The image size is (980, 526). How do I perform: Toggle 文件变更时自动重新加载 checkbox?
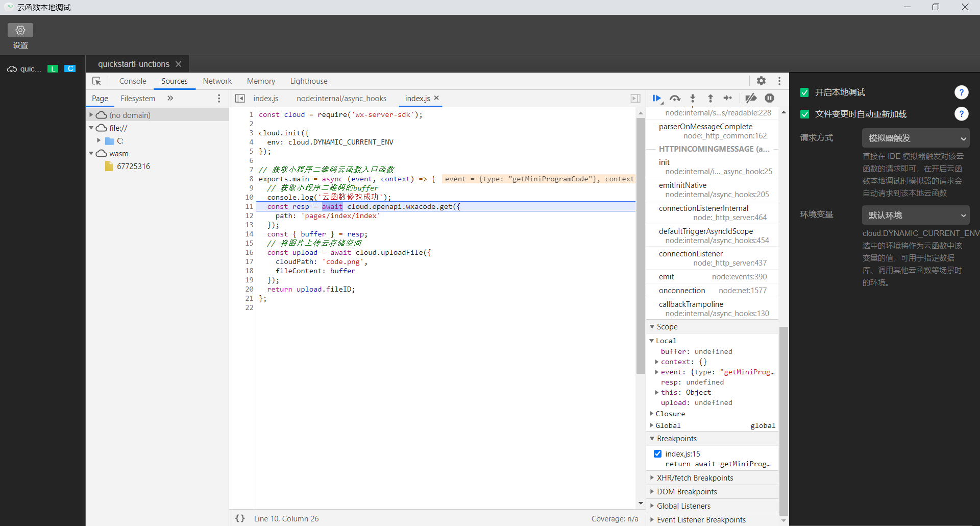804,114
